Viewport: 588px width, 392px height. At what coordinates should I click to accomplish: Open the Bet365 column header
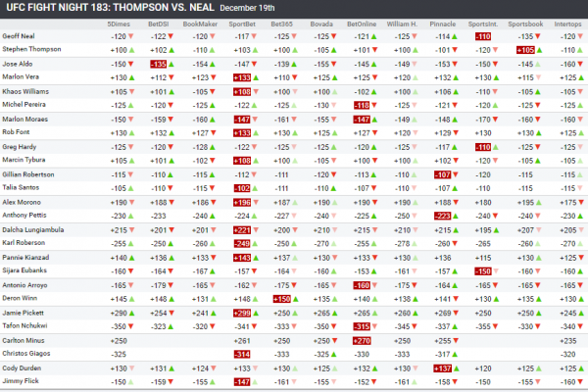coord(281,24)
